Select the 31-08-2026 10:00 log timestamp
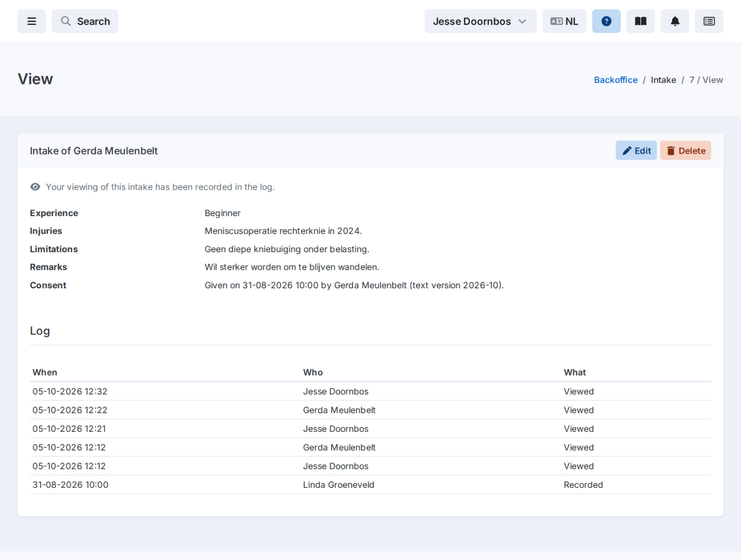This screenshot has width=741, height=560. pos(70,485)
